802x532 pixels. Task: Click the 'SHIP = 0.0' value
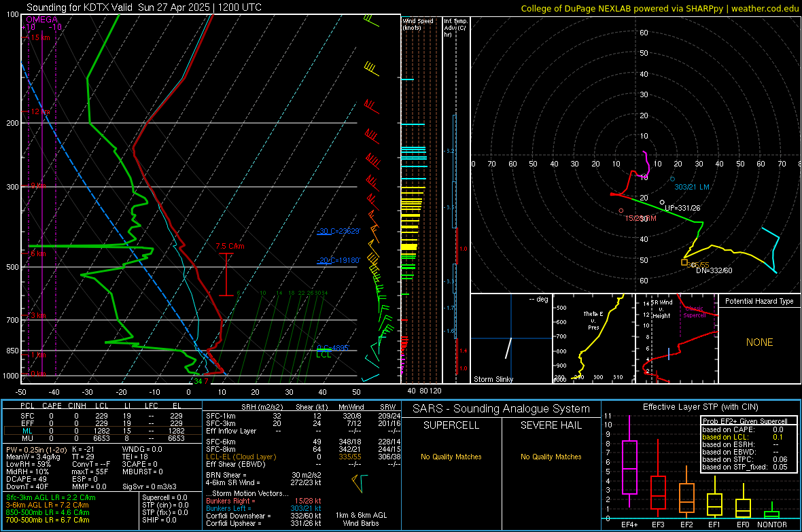159,520
